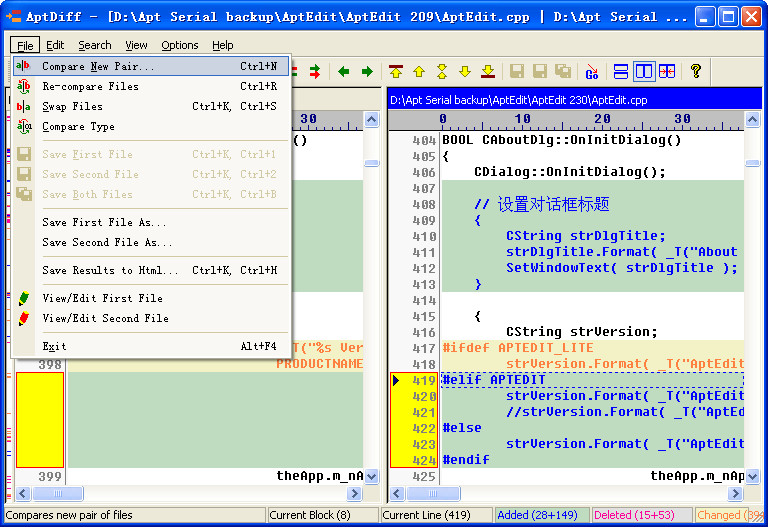The image size is (768, 527).
Task: Click the yellow question mark help icon
Action: (x=696, y=72)
